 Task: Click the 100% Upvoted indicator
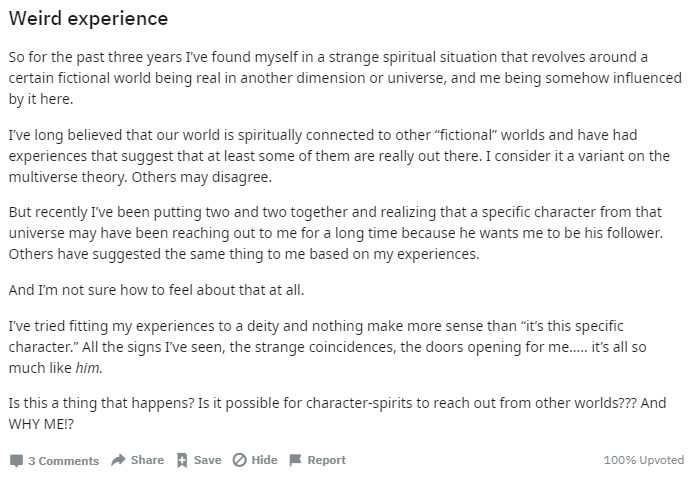click(x=644, y=460)
